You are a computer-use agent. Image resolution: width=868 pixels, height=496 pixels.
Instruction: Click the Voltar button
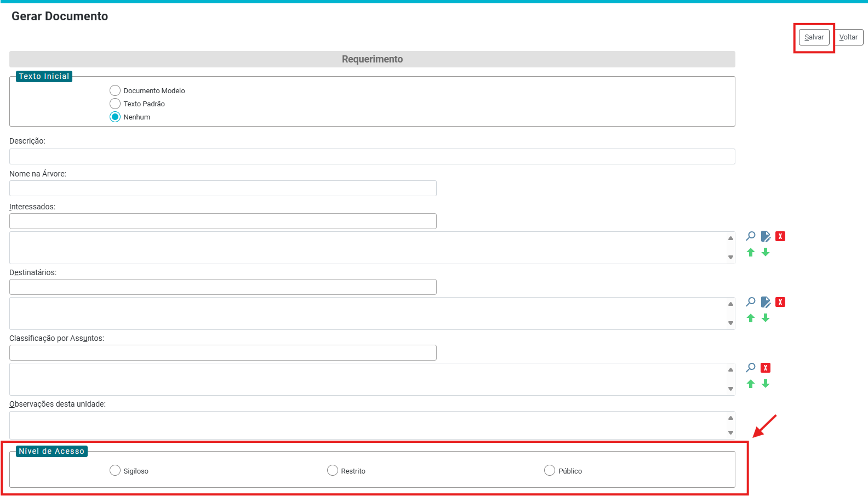pos(848,37)
